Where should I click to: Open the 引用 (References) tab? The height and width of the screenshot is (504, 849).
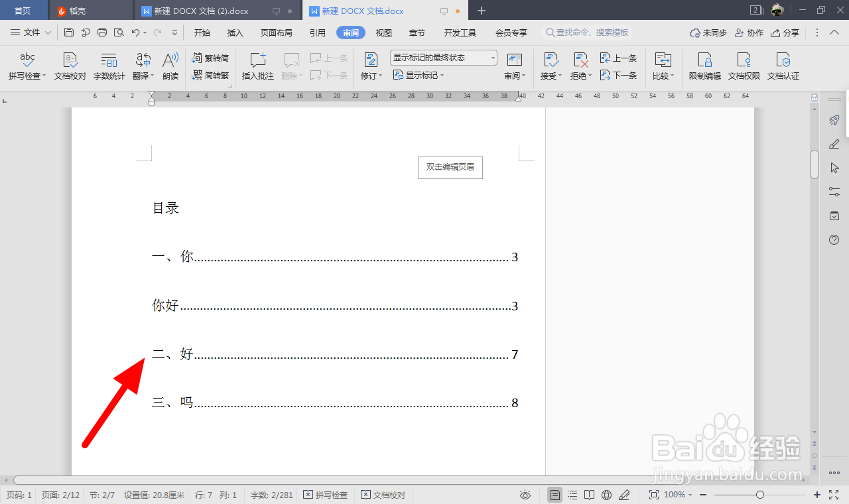click(317, 32)
